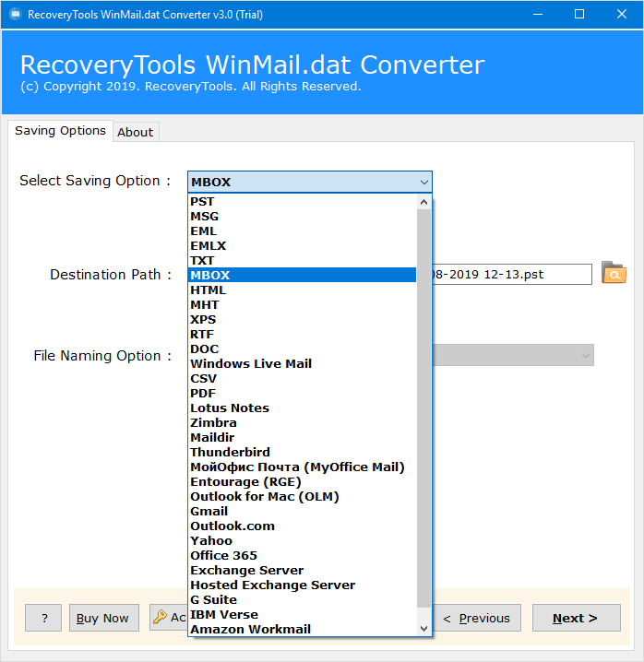Choose HTML saving format

pos(302,290)
